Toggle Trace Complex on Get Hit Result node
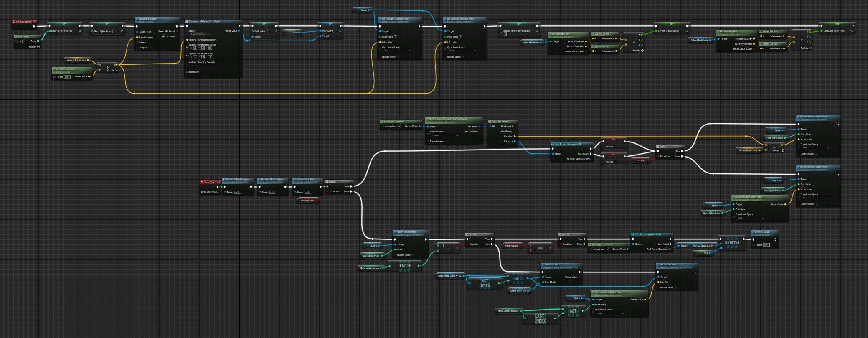The image size is (868, 338). [447, 141]
